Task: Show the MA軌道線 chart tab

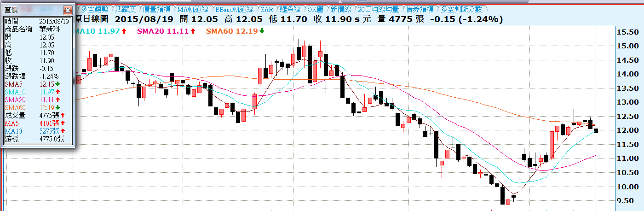Action: [x=193, y=9]
